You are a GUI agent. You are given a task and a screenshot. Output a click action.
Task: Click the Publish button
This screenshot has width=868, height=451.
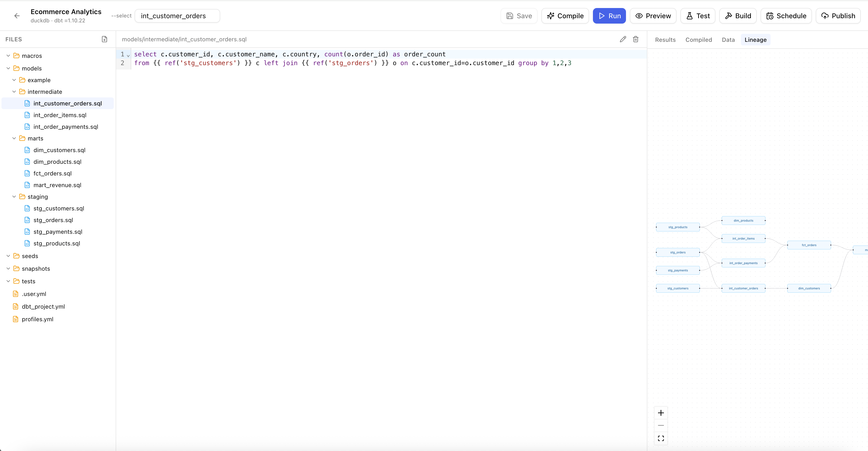(838, 16)
